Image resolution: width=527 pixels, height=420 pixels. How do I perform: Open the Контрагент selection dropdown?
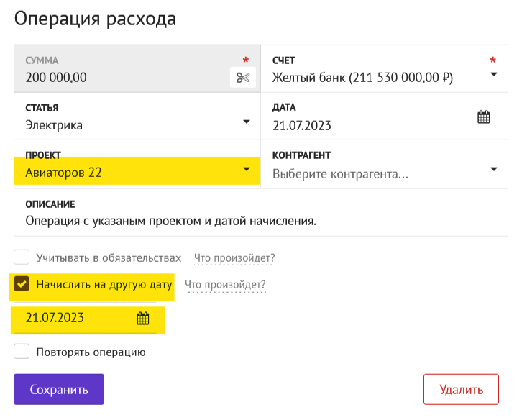coord(494,169)
